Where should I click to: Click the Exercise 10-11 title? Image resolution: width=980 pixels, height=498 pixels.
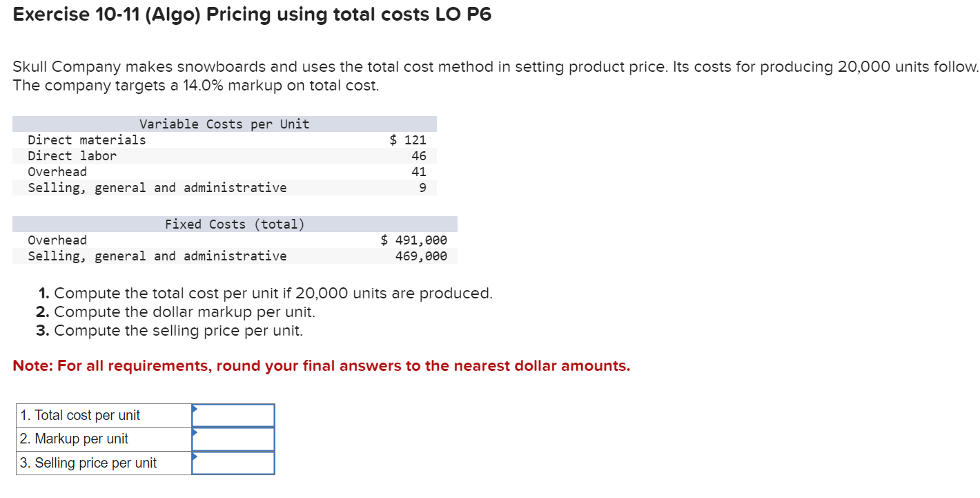[x=253, y=14]
